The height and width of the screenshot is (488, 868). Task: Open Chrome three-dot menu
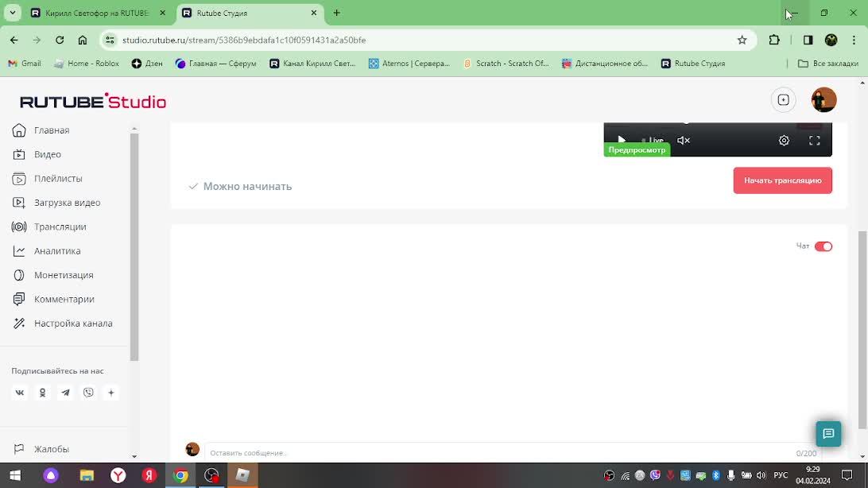tap(854, 40)
